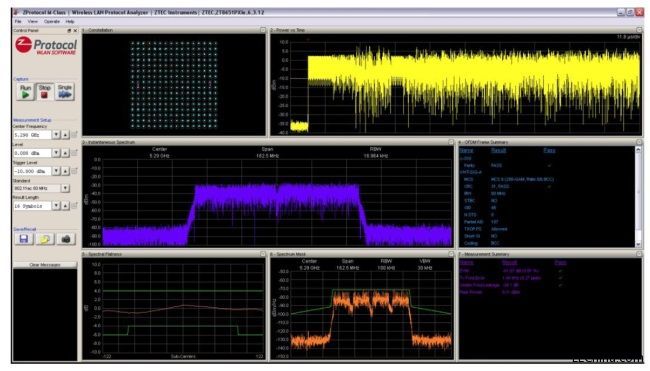The image size is (650, 371).
Task: Click the Level input field
Action: [x=32, y=153]
